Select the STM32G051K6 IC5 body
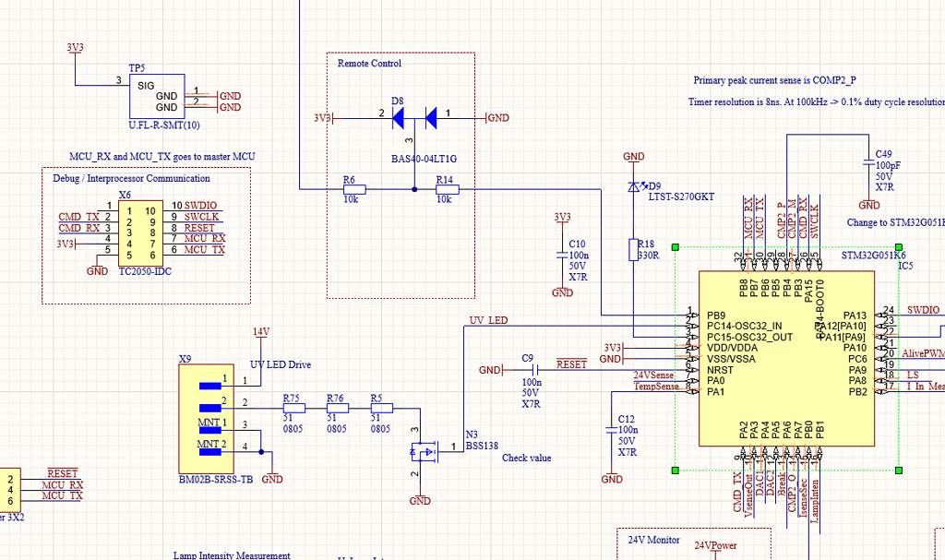Screen dimensions: 945x560 [x=786, y=359]
